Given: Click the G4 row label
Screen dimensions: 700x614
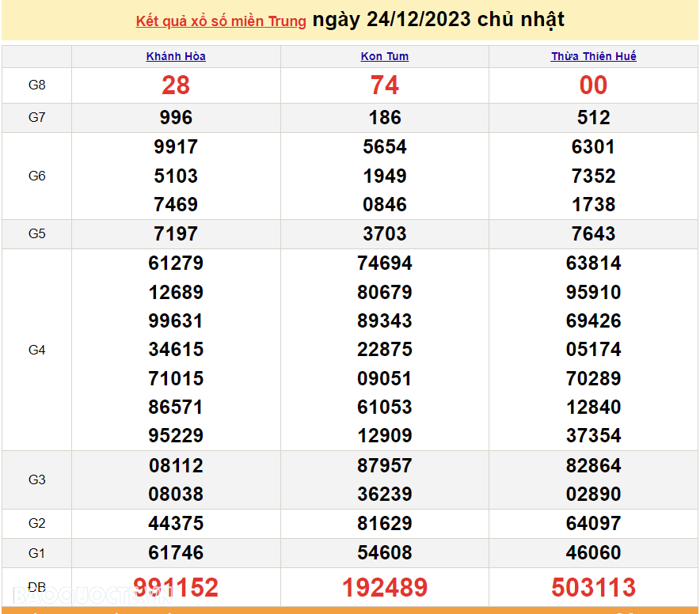Looking at the screenshot, I should tap(37, 350).
